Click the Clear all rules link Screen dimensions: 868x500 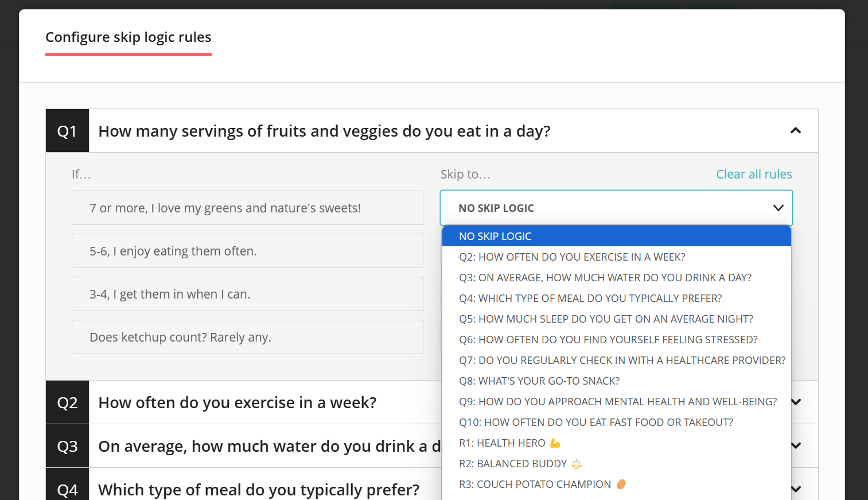coord(754,174)
